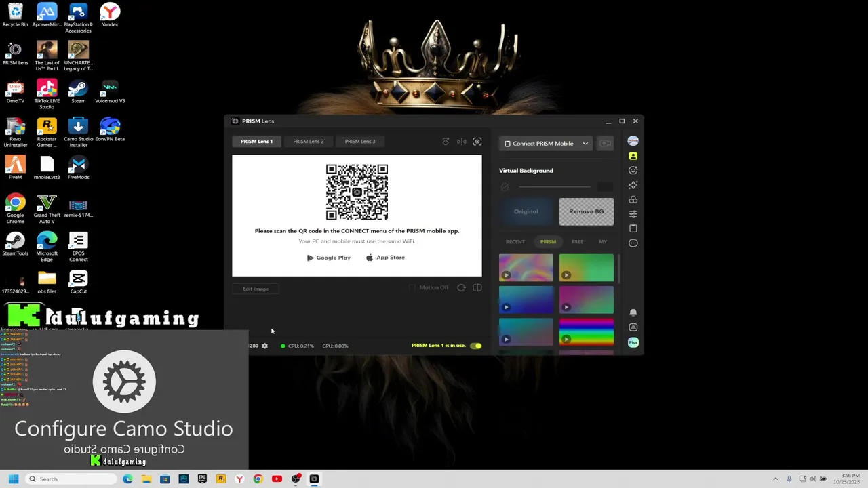Switch to the PRISM Lens 2 tab
This screenshot has width=868, height=488.
coord(308,141)
